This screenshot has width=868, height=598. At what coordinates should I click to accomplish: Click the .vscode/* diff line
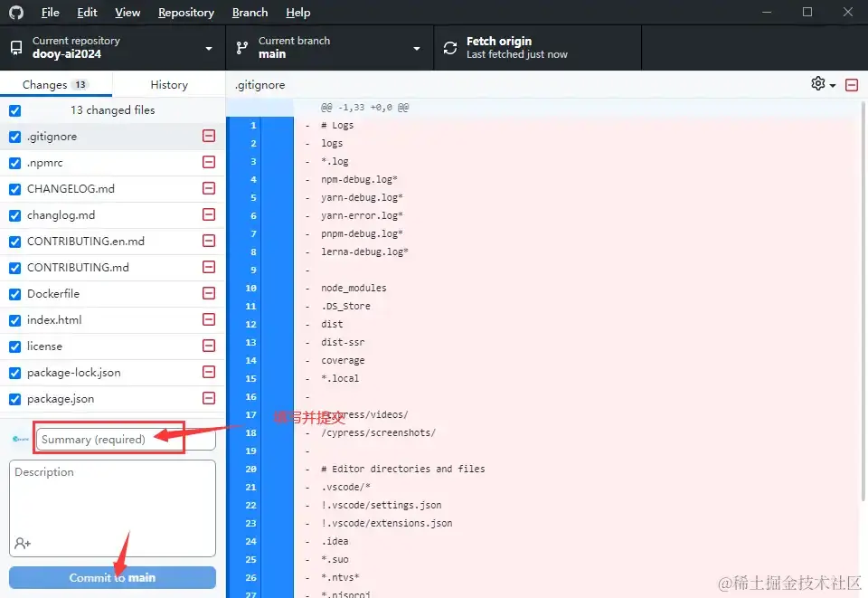pyautogui.click(x=345, y=487)
